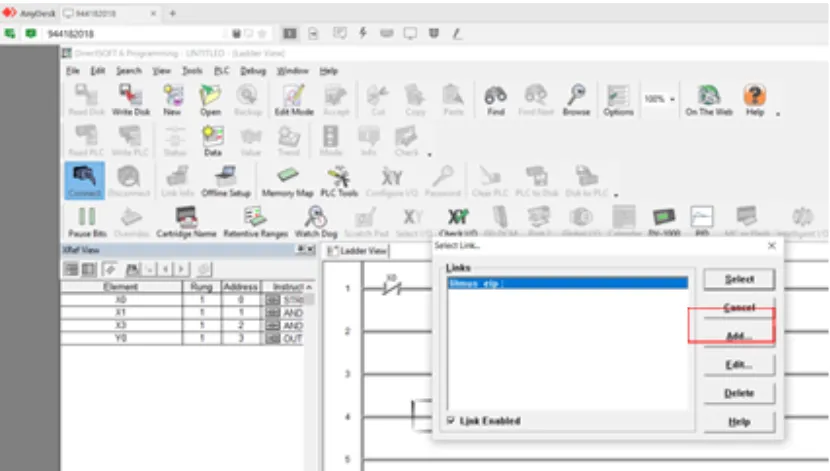Open the PID trend icon
Image resolution: width=830 pixels, height=471 pixels.
(702, 220)
